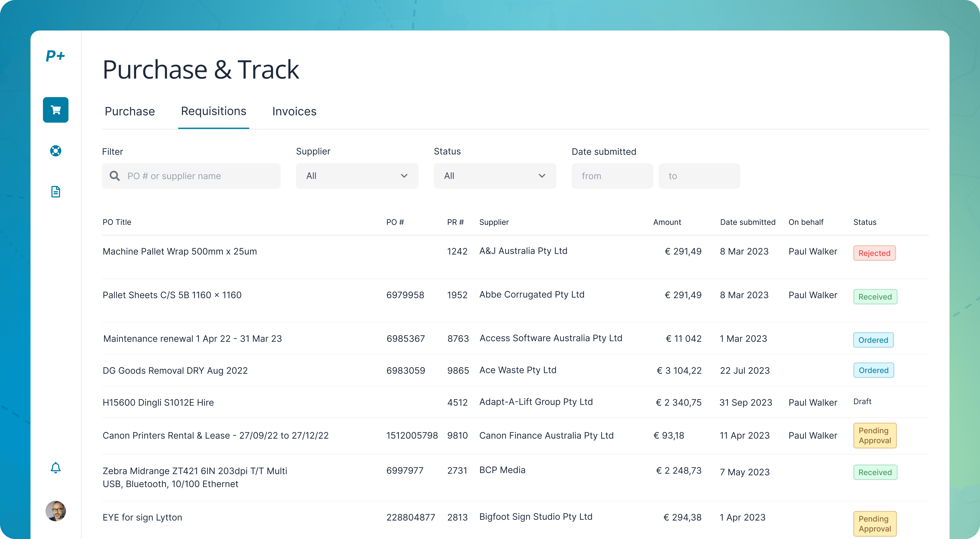Click the Date submitted 'from' field
Screen dimensions: 980x539
tap(612, 176)
